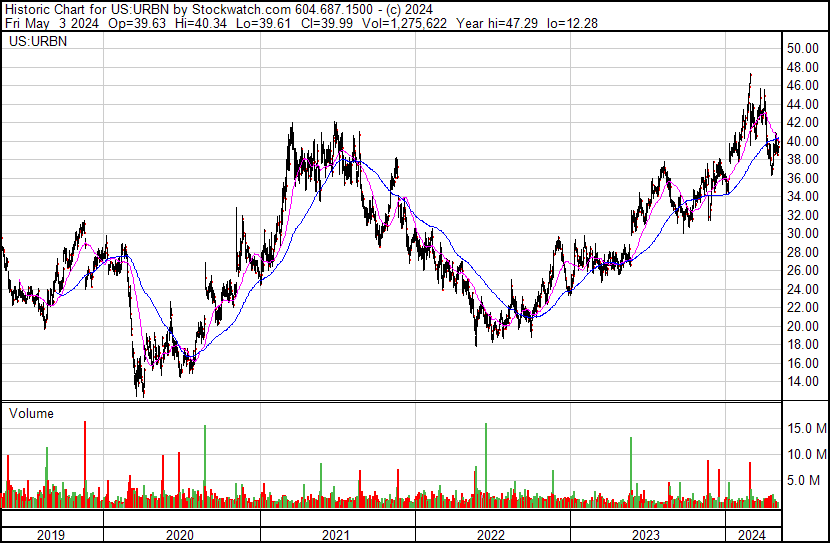The height and width of the screenshot is (543, 830).
Task: Click the 50.00 price axis label
Action: click(x=803, y=49)
